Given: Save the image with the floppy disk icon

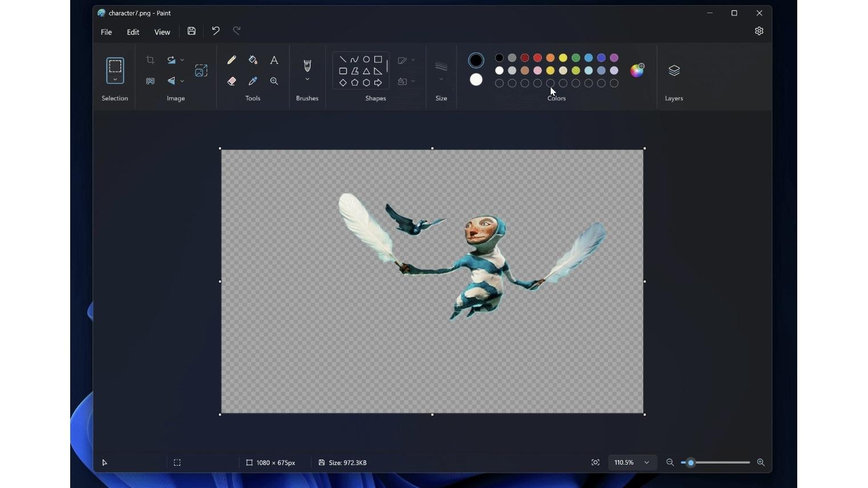Looking at the screenshot, I should pos(192,31).
